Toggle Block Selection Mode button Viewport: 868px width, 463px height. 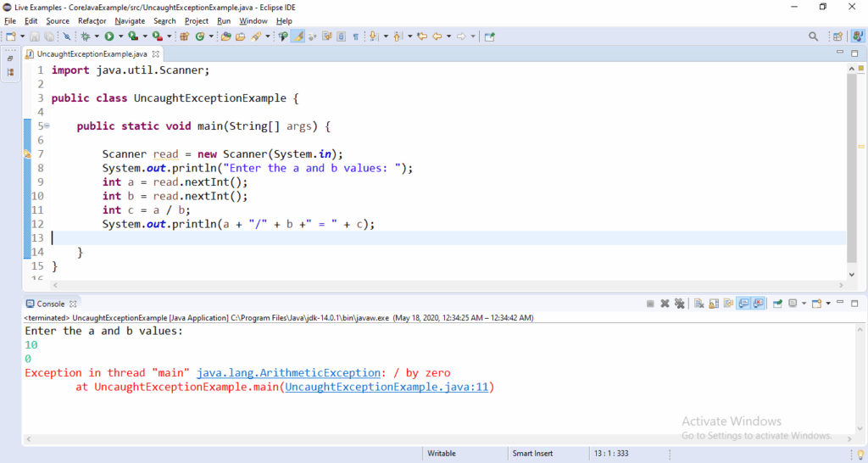click(341, 36)
